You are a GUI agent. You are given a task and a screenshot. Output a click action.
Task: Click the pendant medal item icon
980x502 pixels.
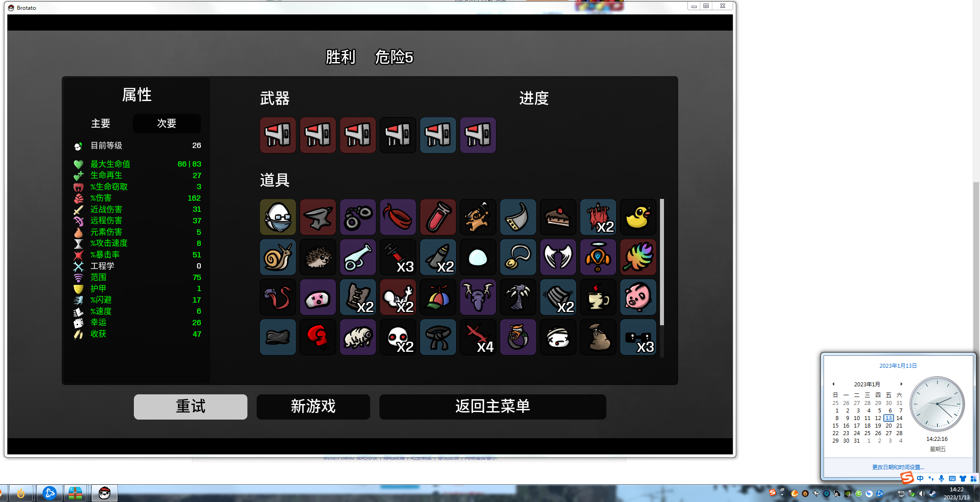pos(518,257)
